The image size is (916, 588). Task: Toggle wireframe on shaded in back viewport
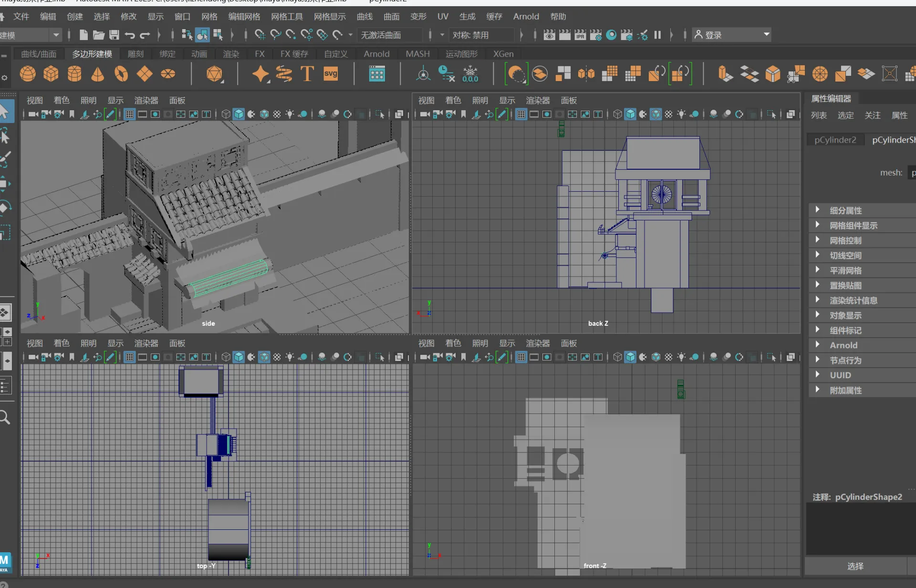656,114
